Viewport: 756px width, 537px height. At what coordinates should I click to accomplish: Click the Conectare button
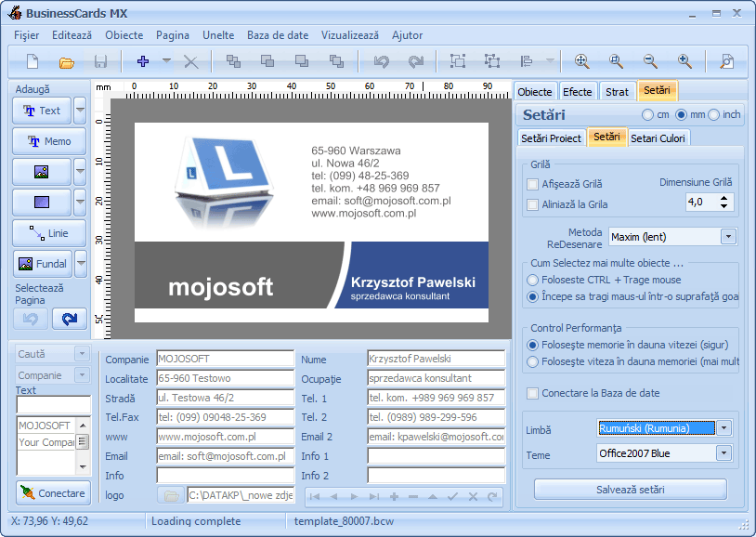[54, 493]
